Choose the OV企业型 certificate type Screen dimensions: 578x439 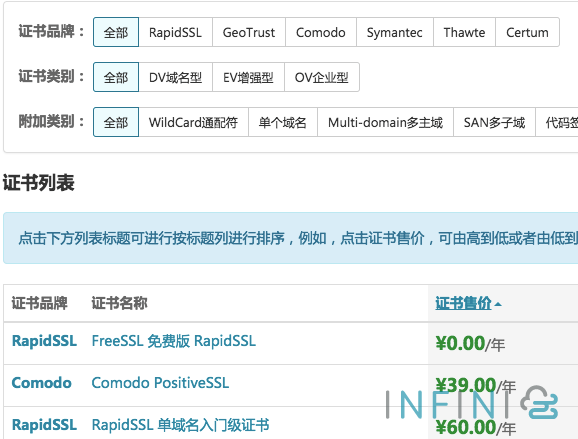pos(322,77)
